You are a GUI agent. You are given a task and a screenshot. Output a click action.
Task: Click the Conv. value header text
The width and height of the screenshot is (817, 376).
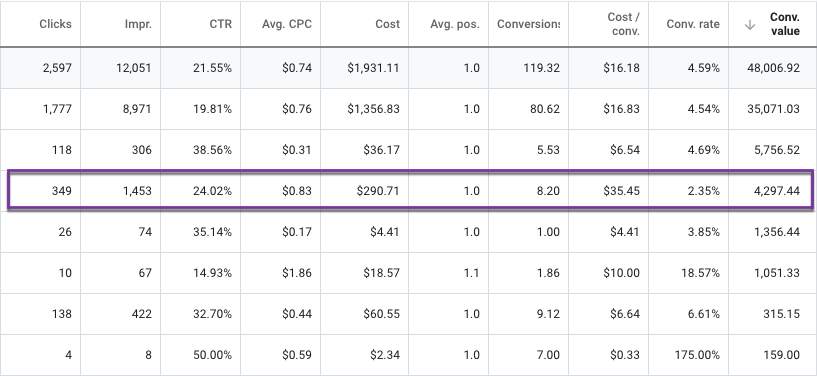785,24
